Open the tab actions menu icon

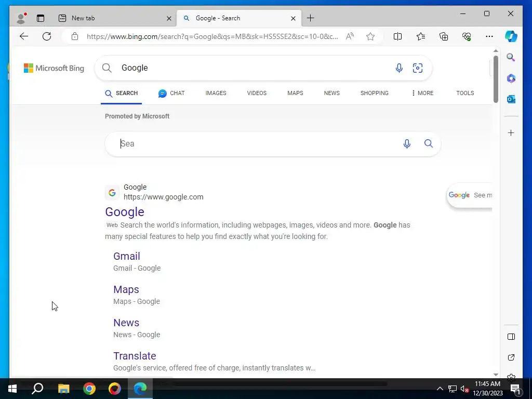click(41, 18)
